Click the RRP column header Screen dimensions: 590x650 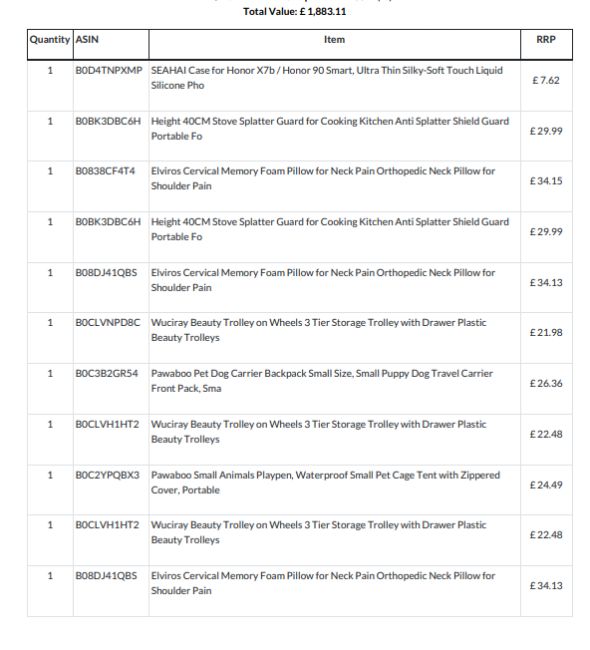click(x=546, y=40)
